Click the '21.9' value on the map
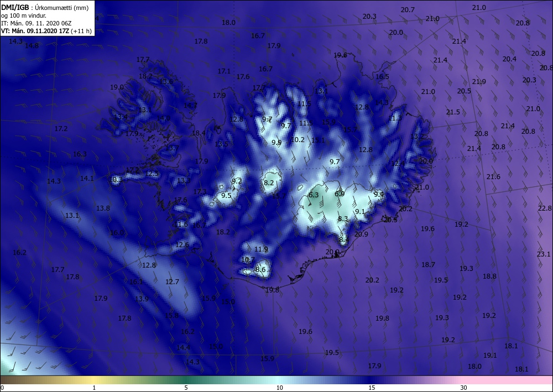This screenshot has height=392, width=553. coord(479,82)
